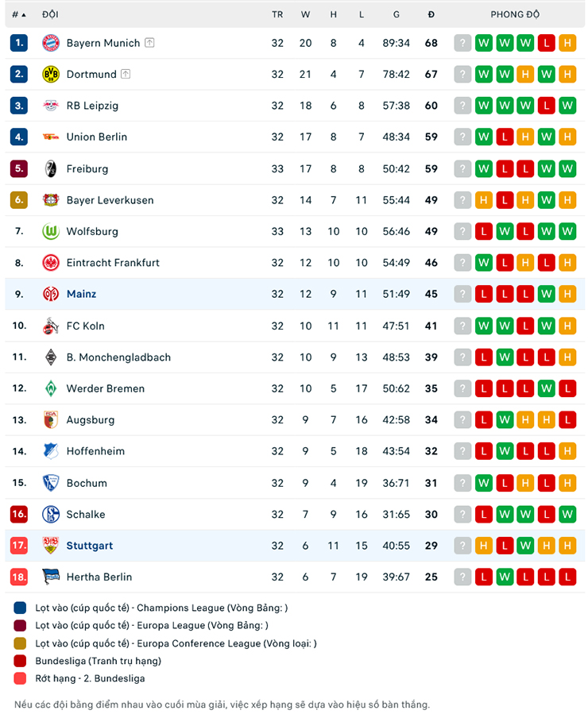Open the Mainz team link
Viewport: 588px width, 718px height.
click(x=82, y=294)
